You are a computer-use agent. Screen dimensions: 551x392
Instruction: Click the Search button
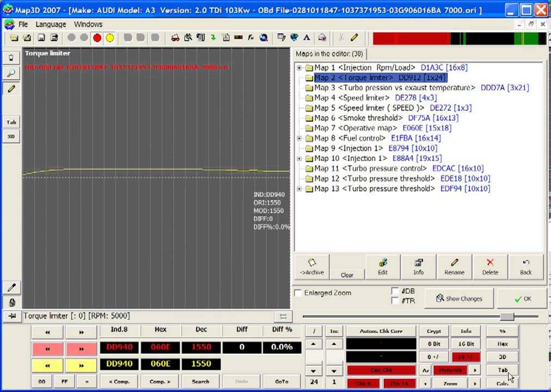(201, 382)
